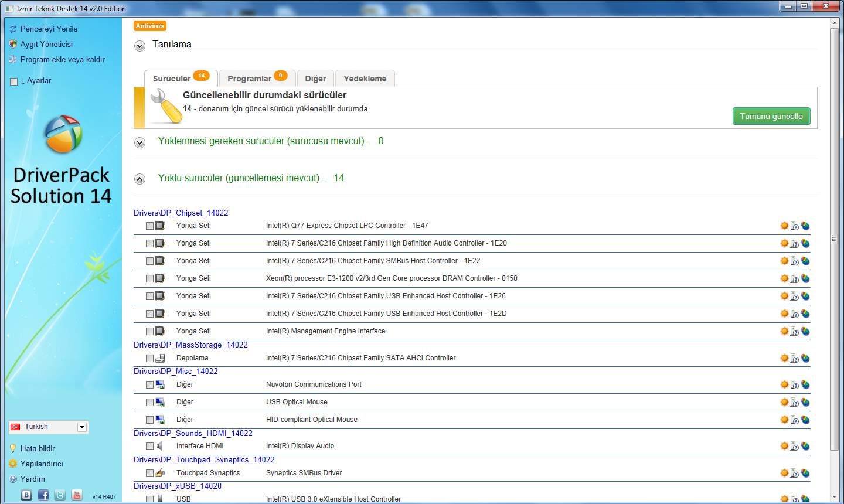The height and width of the screenshot is (504, 844).
Task: Click Windows globe icon for Synaptics SMBus Driver row
Action: coord(805,473)
